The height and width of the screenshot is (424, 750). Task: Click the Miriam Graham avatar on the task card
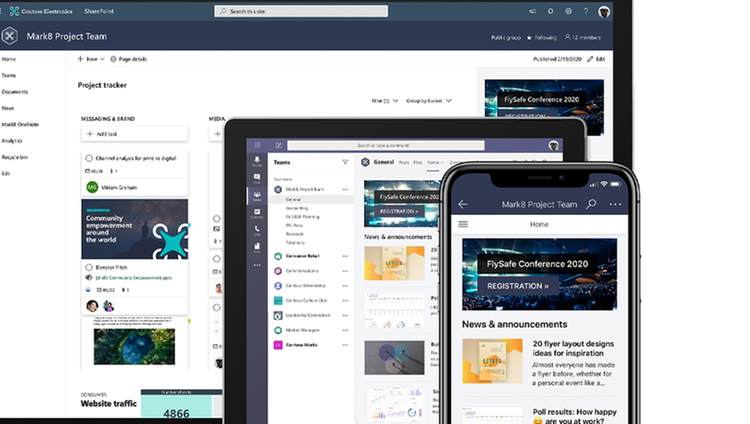pyautogui.click(x=92, y=187)
